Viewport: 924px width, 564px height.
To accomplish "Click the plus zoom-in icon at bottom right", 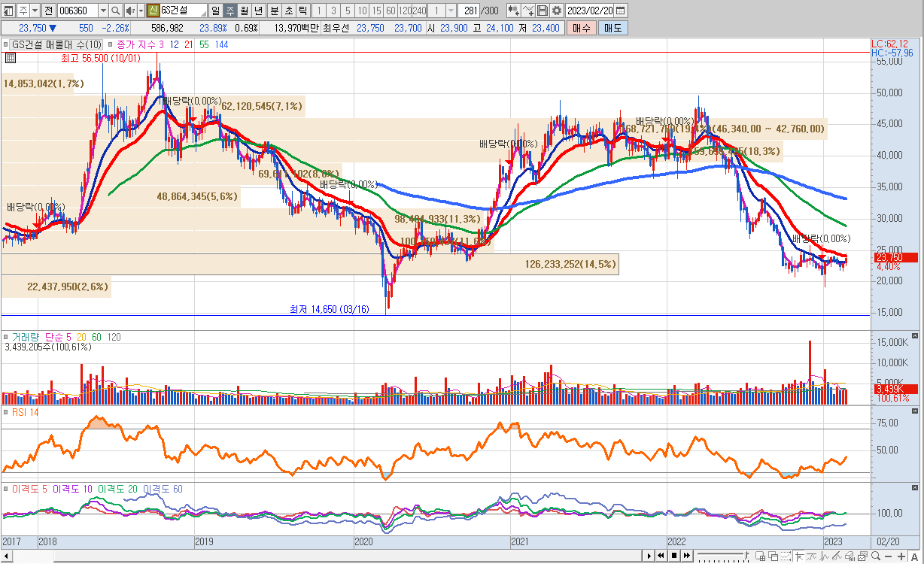I will click(901, 556).
